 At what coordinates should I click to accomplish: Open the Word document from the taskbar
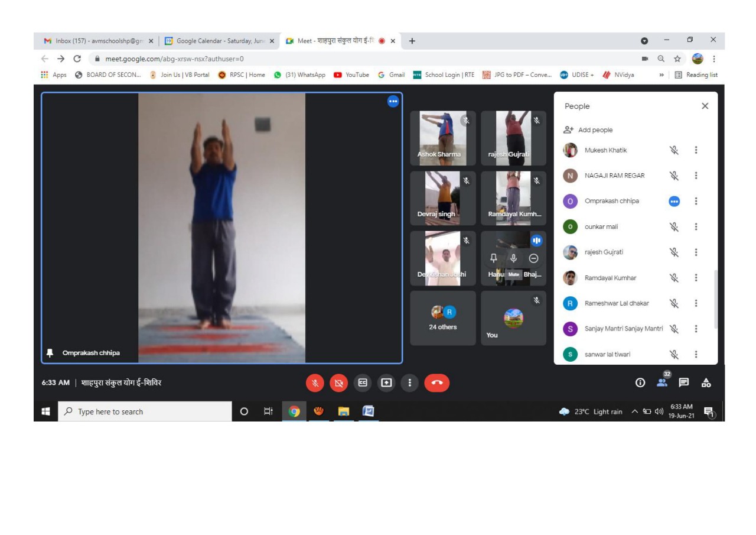[368, 411]
